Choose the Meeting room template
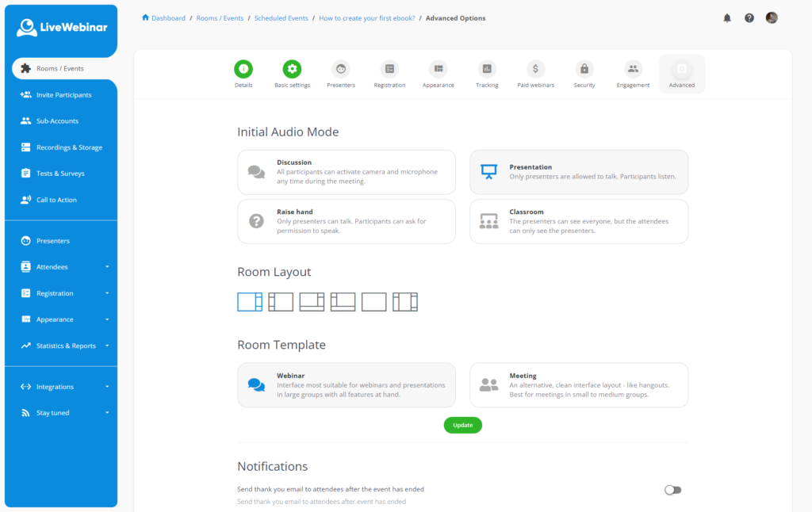Image resolution: width=812 pixels, height=512 pixels. point(579,385)
